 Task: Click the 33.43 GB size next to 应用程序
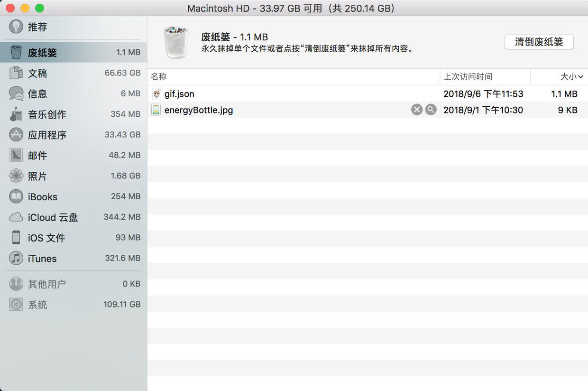(122, 135)
